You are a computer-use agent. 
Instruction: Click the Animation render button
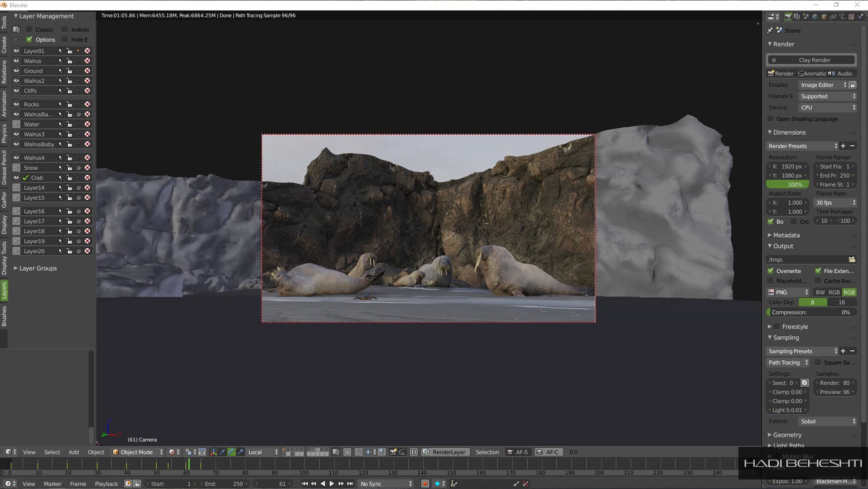click(x=811, y=73)
